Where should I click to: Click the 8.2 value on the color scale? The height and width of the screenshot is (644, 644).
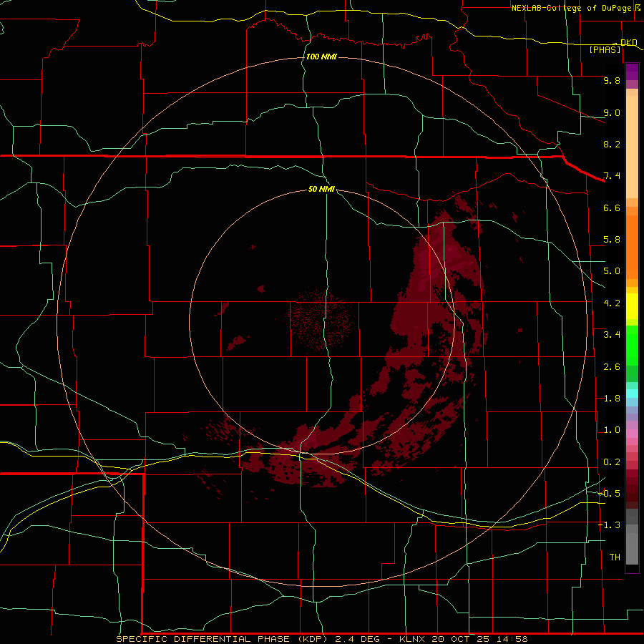tap(612, 144)
